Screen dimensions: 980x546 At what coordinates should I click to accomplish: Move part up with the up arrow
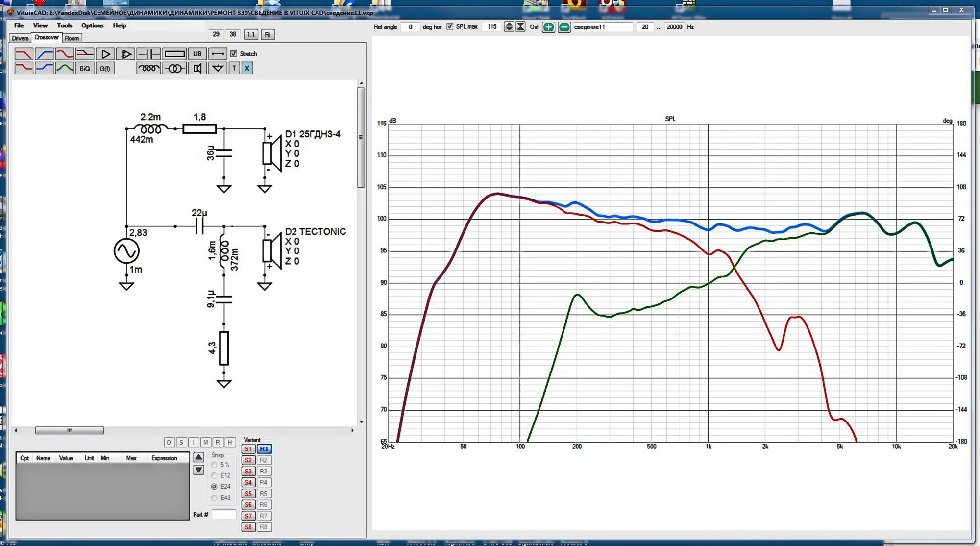coord(198,457)
